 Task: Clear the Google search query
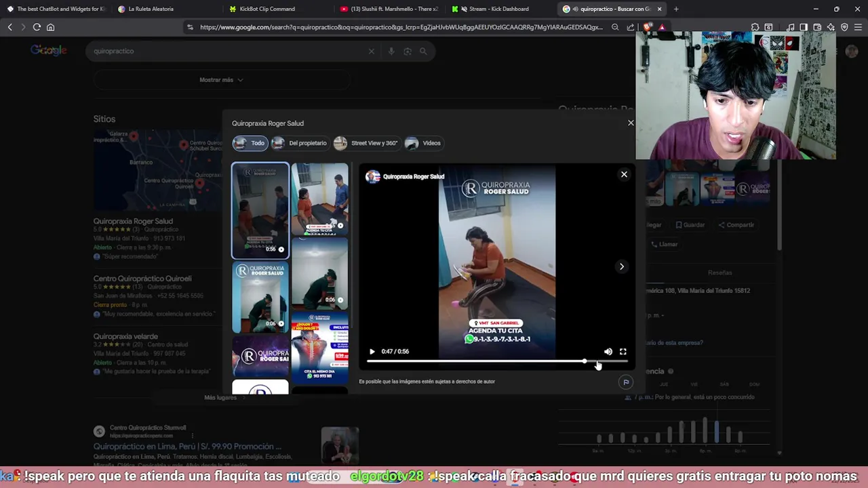click(371, 52)
